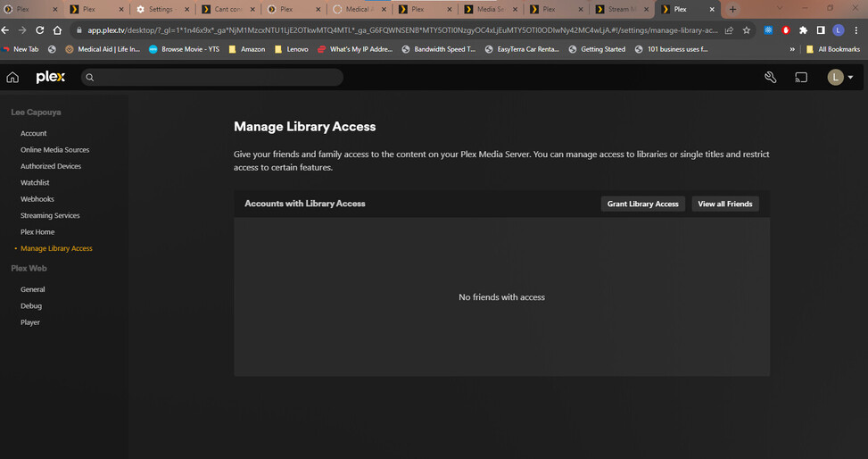The height and width of the screenshot is (459, 868).
Task: Bookmark this page with the star icon
Action: (x=746, y=30)
